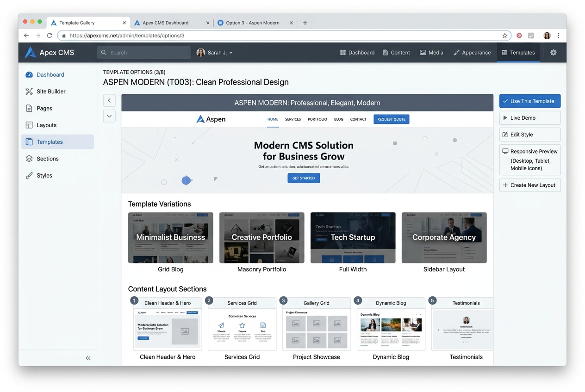
Task: Open Media in the top navigation
Action: click(431, 53)
